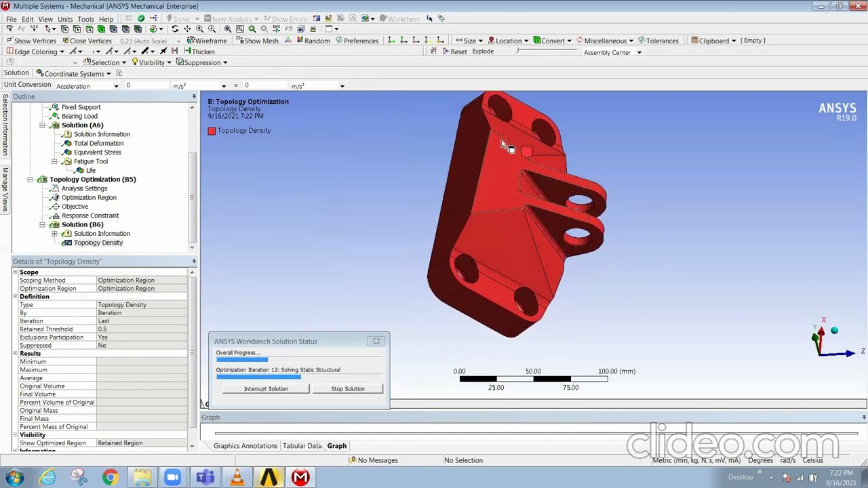Click the Rotate view tool icon
868x488 pixels.
point(175,29)
